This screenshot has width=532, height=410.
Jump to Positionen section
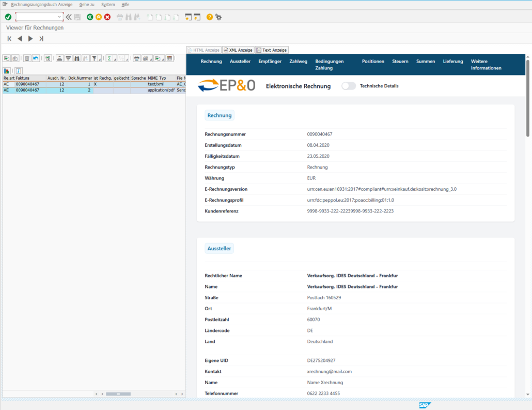coord(373,62)
